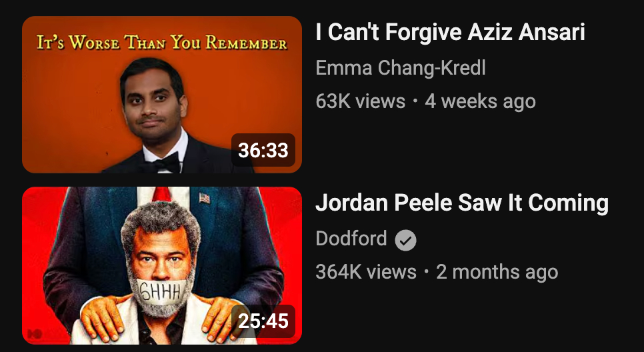644x352 pixels.
Task: Select the red Jordan Peele thumbnail
Action: pyautogui.click(x=162, y=266)
